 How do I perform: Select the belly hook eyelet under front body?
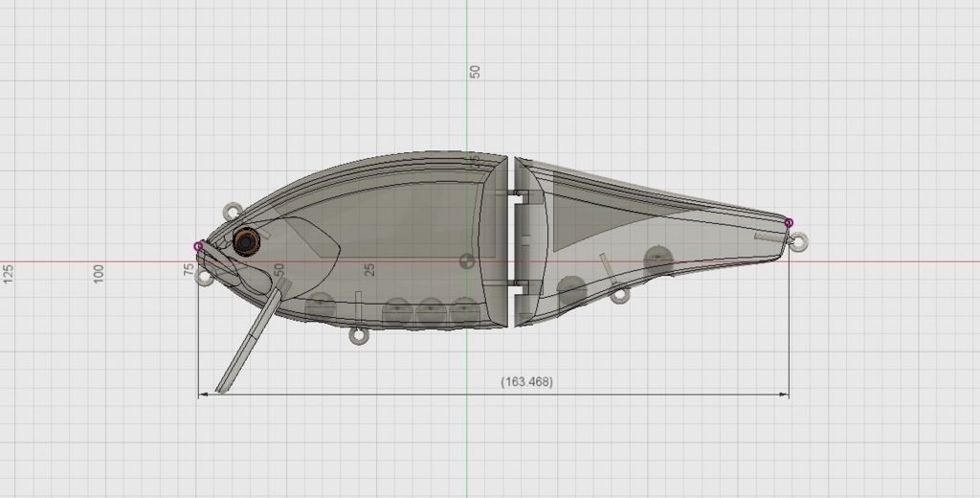point(359,336)
